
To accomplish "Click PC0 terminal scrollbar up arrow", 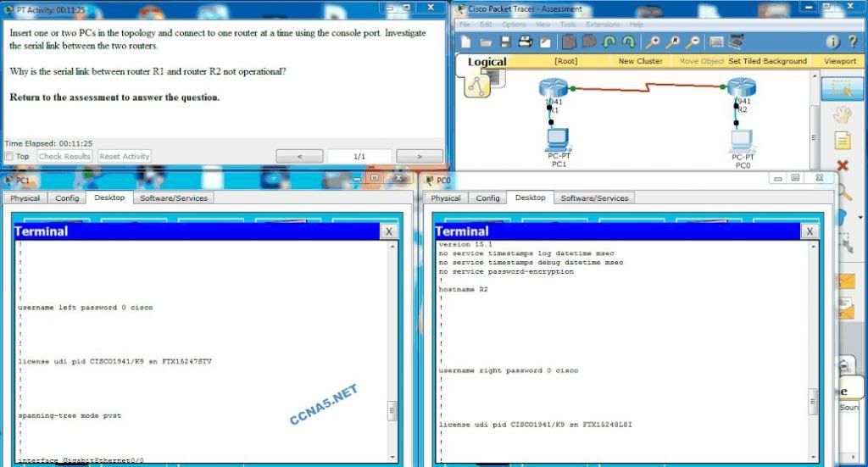I will [813, 246].
